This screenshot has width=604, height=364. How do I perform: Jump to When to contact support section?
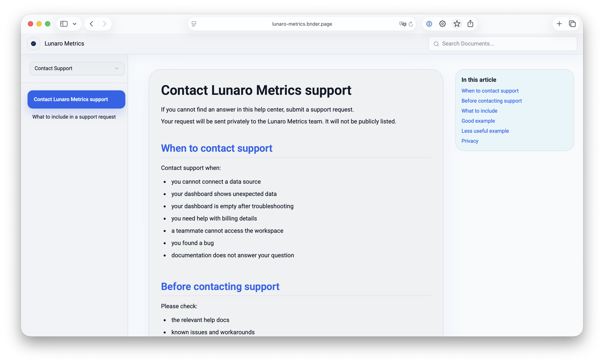(x=490, y=91)
